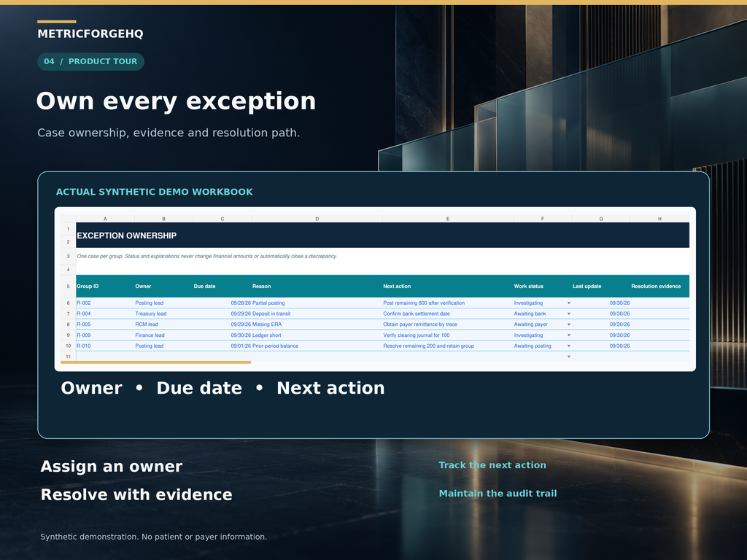Select the R-004 group ID cell
This screenshot has width=747, height=560.
(x=105, y=314)
